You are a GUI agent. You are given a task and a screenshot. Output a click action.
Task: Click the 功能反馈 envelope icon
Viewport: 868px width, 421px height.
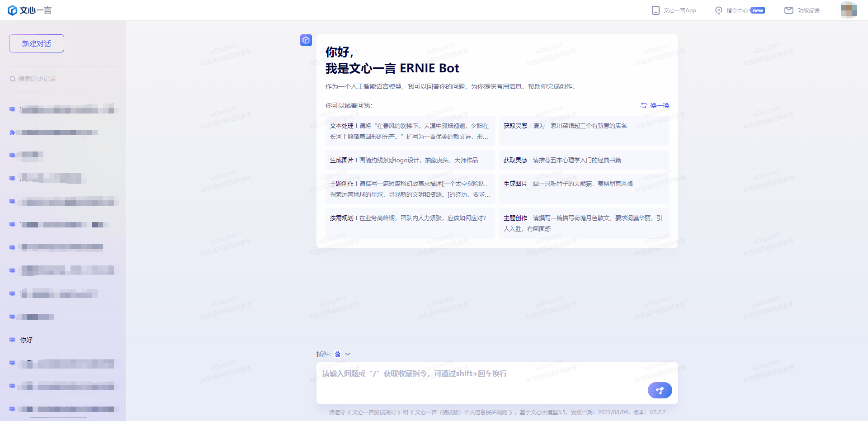(x=788, y=10)
